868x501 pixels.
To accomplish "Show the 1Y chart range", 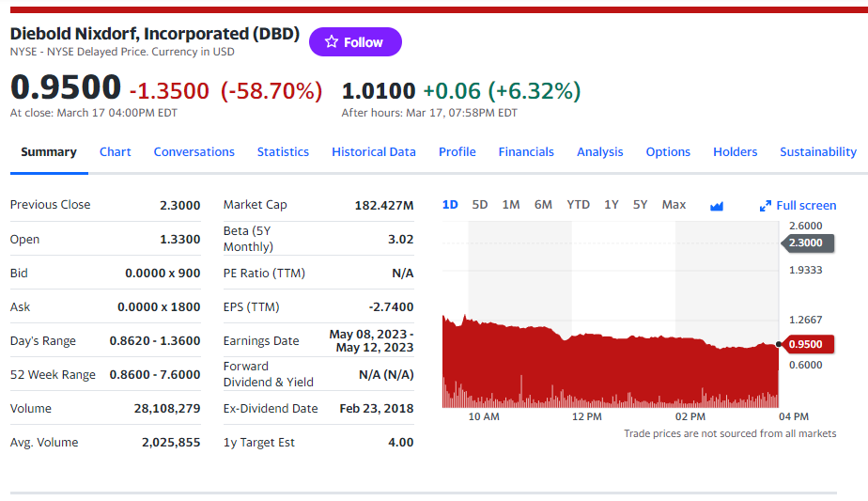I will point(612,205).
